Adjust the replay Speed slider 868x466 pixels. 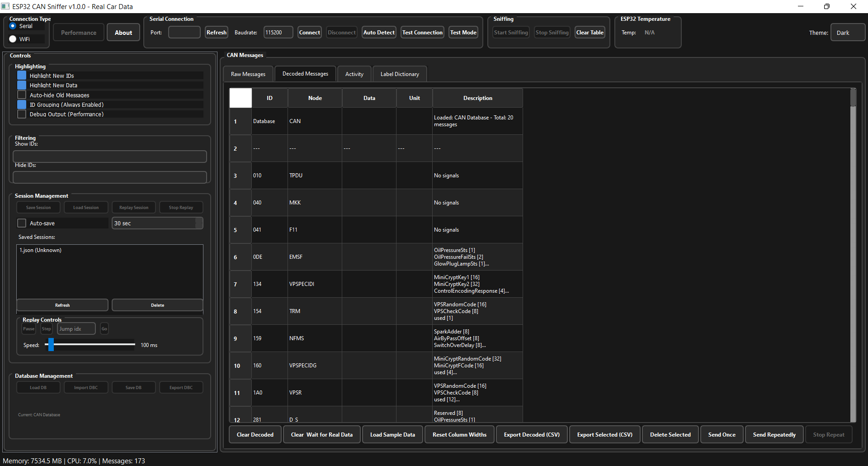(51, 345)
